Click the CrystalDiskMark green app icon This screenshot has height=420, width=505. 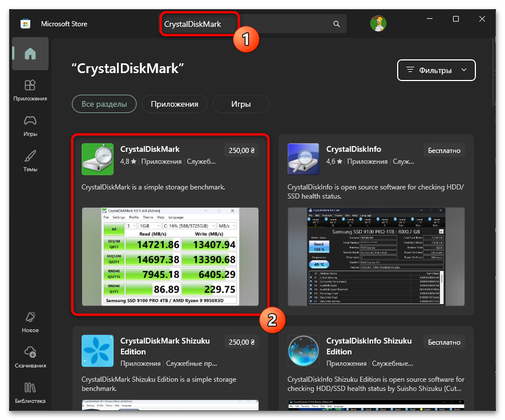pos(98,159)
